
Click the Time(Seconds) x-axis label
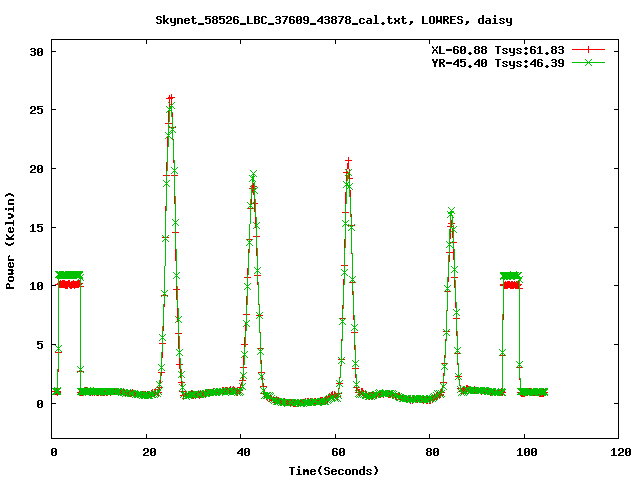(x=334, y=471)
